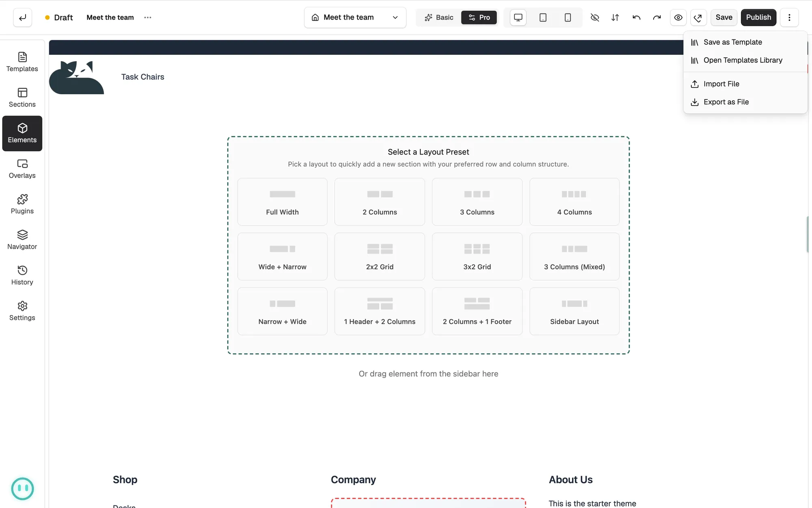Open the Overlays sidebar panel

click(22, 169)
